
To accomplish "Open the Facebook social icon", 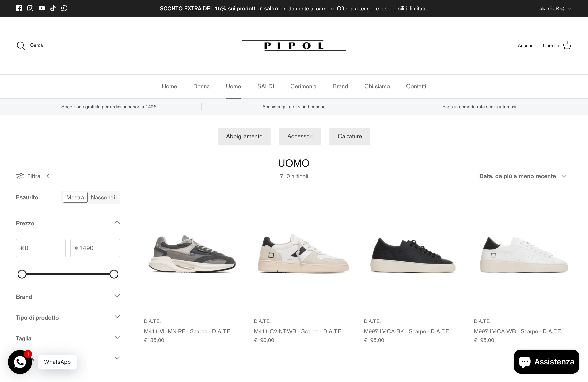I will [19, 8].
